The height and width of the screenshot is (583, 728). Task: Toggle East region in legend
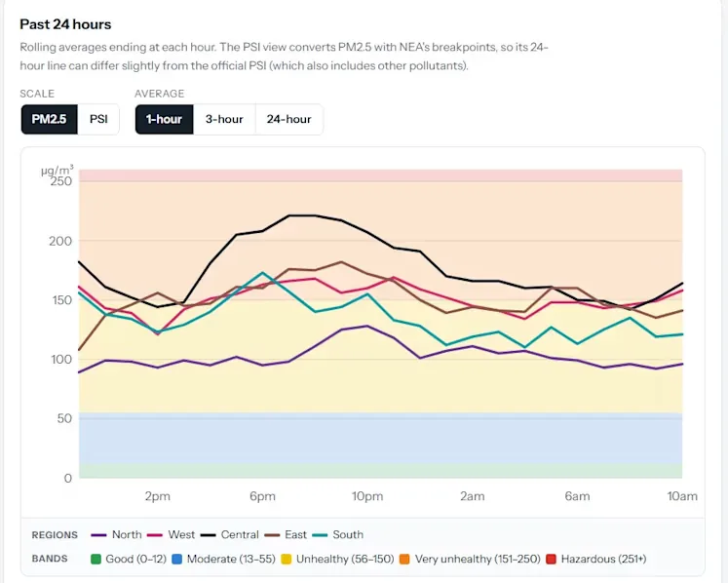click(x=286, y=534)
